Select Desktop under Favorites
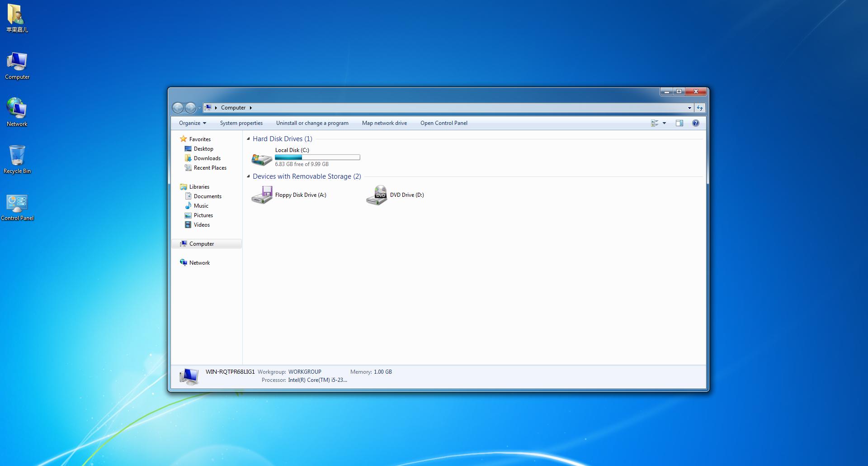The height and width of the screenshot is (466, 868). click(199, 149)
